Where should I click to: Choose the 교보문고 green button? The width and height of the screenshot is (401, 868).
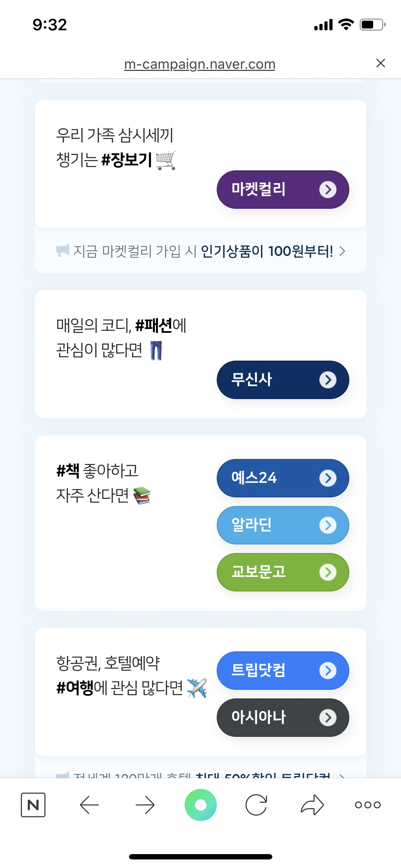coord(283,572)
